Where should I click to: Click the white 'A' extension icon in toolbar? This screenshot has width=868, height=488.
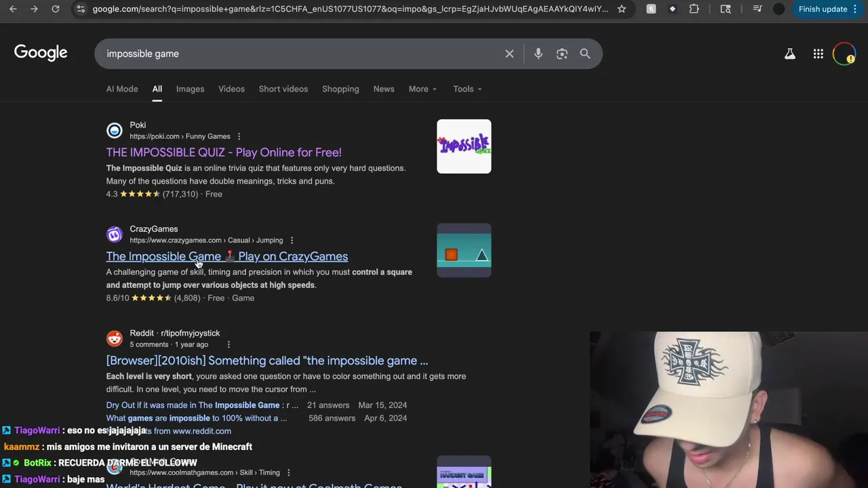coord(651,9)
